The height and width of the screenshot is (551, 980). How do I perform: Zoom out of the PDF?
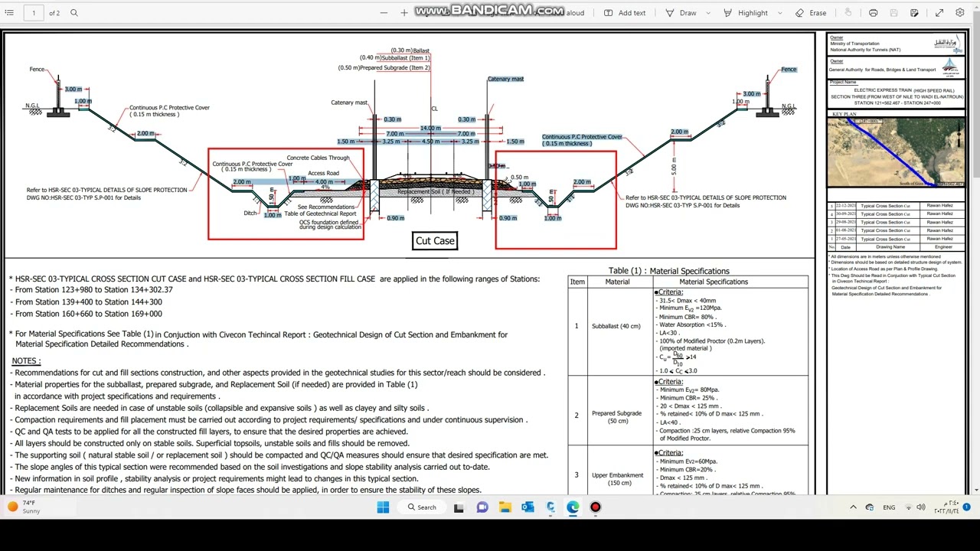coord(384,13)
